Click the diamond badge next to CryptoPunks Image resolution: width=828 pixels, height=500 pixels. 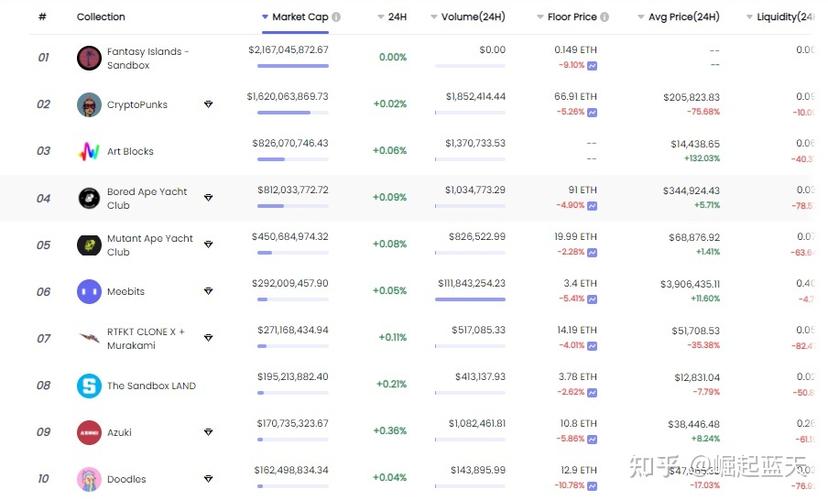209,104
